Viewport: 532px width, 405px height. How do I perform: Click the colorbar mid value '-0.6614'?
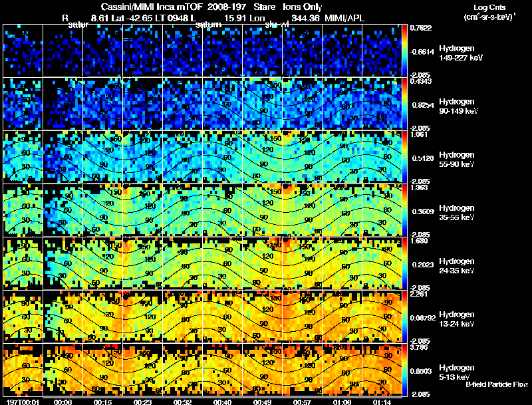pos(422,52)
